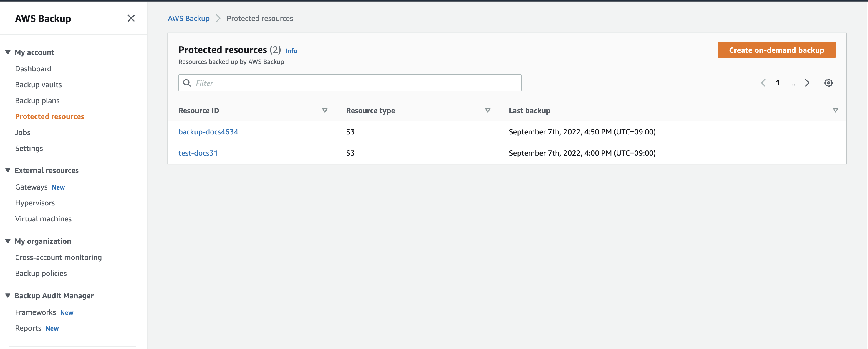Click the filter search magnifier icon
The image size is (868, 349).
pos(187,83)
